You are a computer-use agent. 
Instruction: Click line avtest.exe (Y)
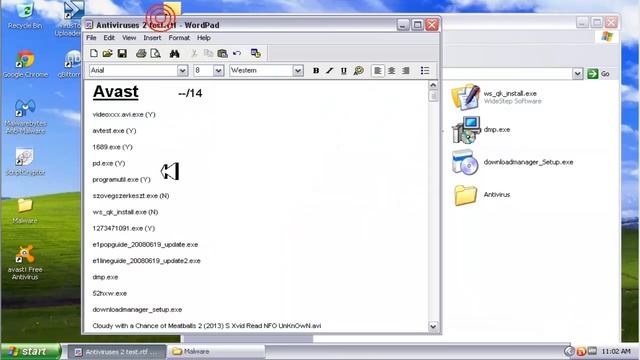pos(114,131)
